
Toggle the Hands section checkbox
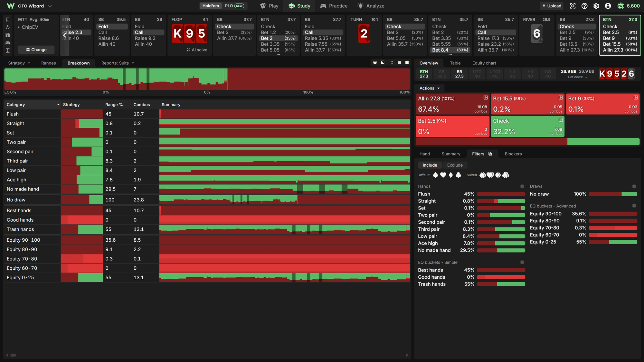point(522,186)
